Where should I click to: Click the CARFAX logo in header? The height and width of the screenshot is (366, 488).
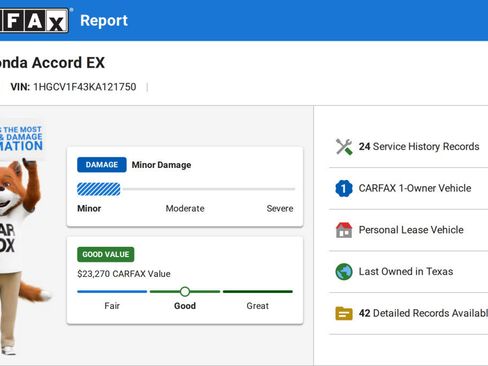[x=34, y=20]
